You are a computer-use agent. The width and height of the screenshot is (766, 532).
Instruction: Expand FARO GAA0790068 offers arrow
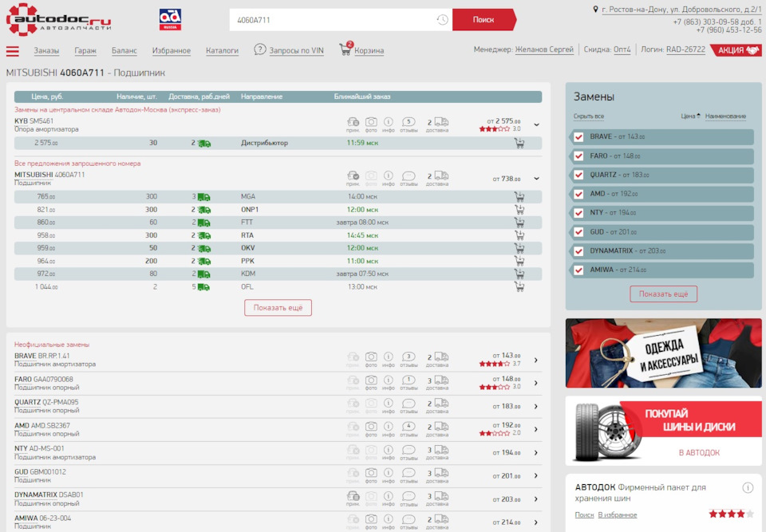click(536, 383)
